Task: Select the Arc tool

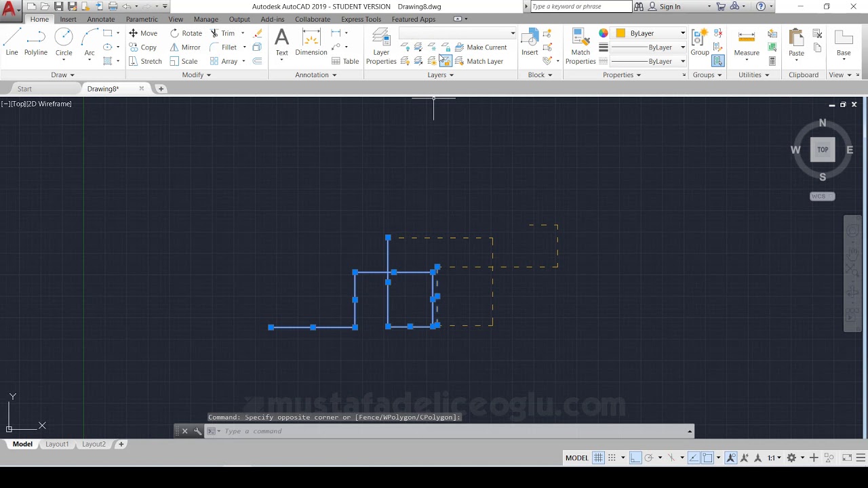Action: tap(90, 42)
